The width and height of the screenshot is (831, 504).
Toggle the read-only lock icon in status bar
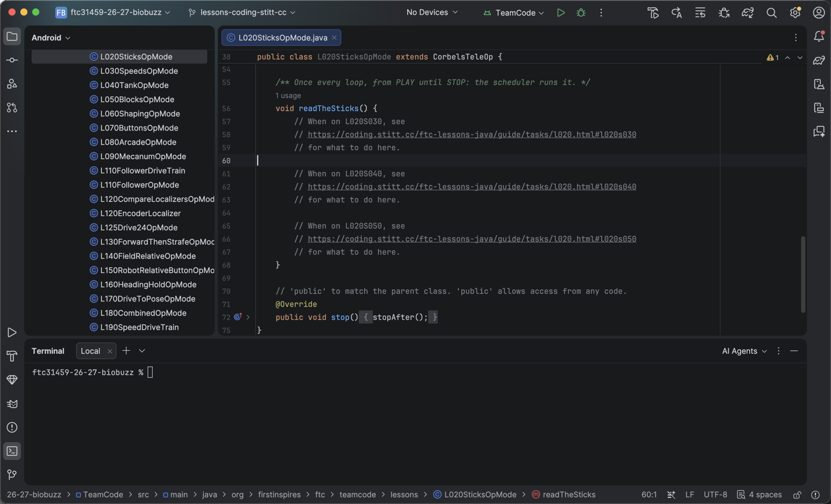(x=798, y=495)
